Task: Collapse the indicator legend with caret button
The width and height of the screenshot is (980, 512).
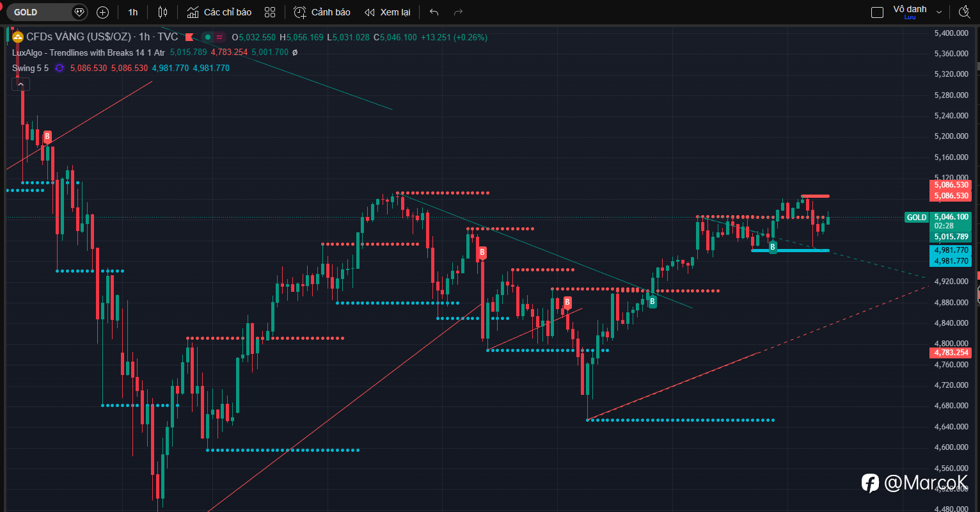Action: (20, 84)
